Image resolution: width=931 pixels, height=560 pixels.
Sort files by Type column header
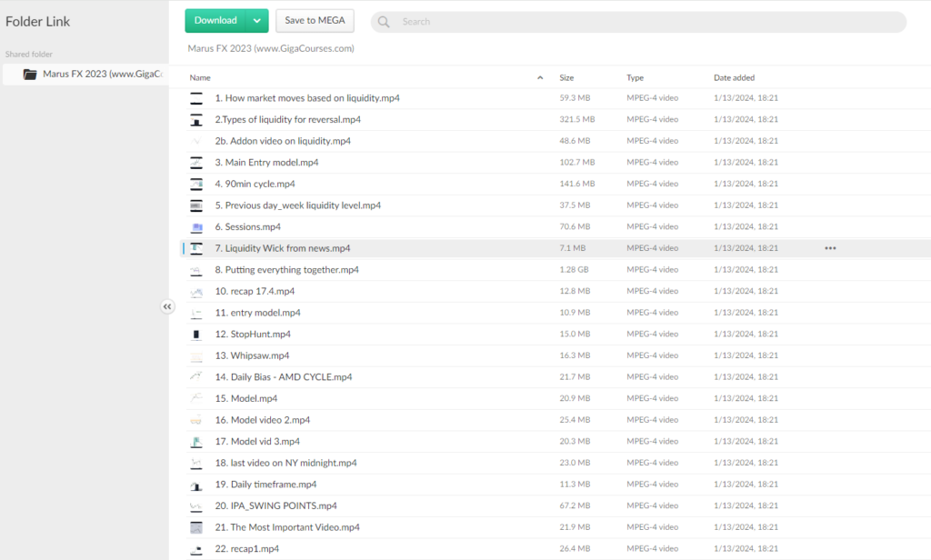coord(635,78)
